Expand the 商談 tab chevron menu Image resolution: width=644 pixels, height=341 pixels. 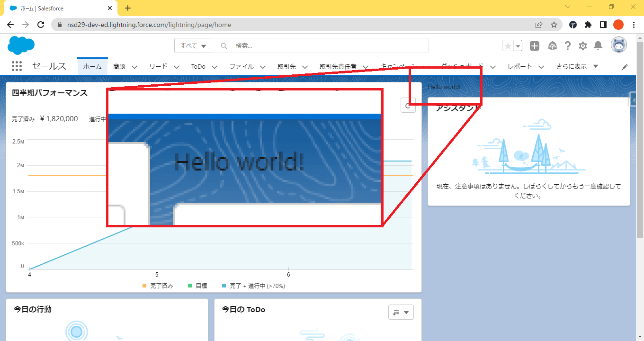pyautogui.click(x=134, y=67)
